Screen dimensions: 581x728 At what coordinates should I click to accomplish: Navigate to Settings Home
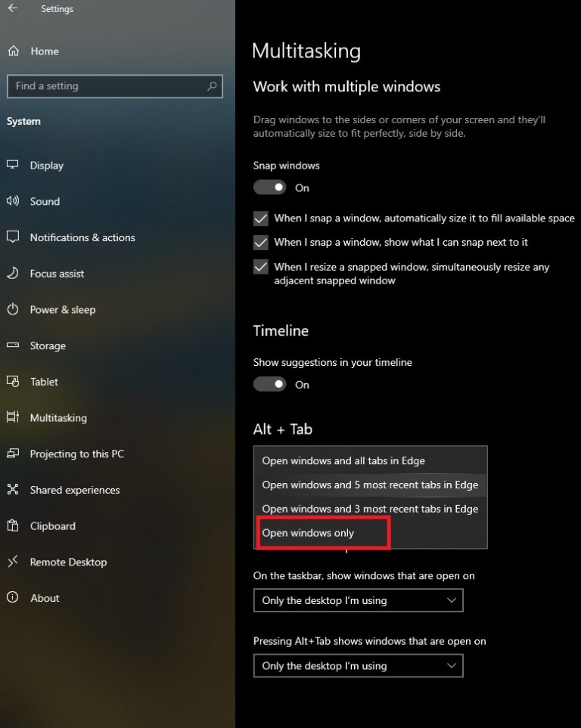[44, 51]
